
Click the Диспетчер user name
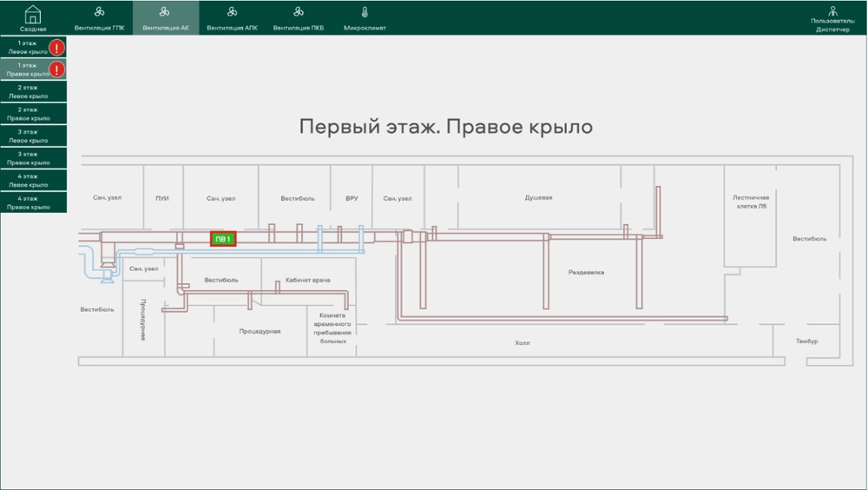click(x=832, y=30)
